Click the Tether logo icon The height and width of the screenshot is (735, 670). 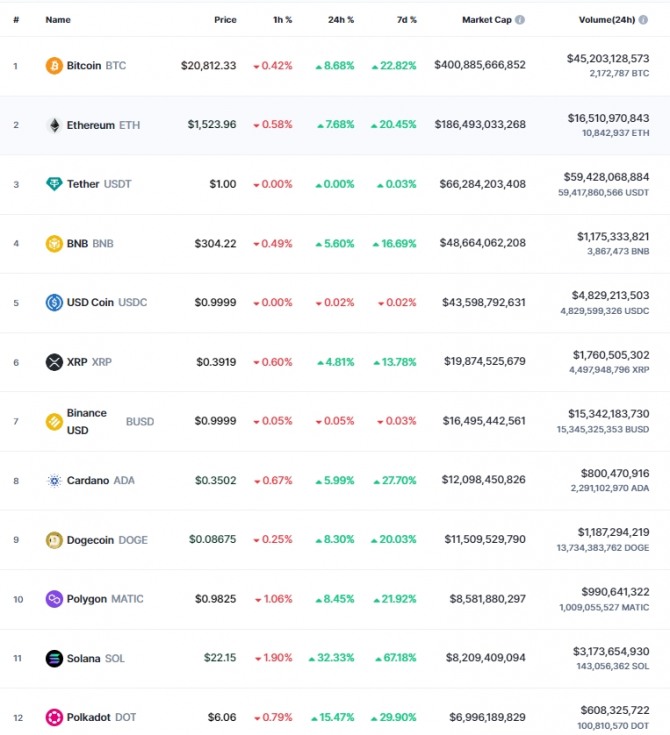(x=54, y=184)
